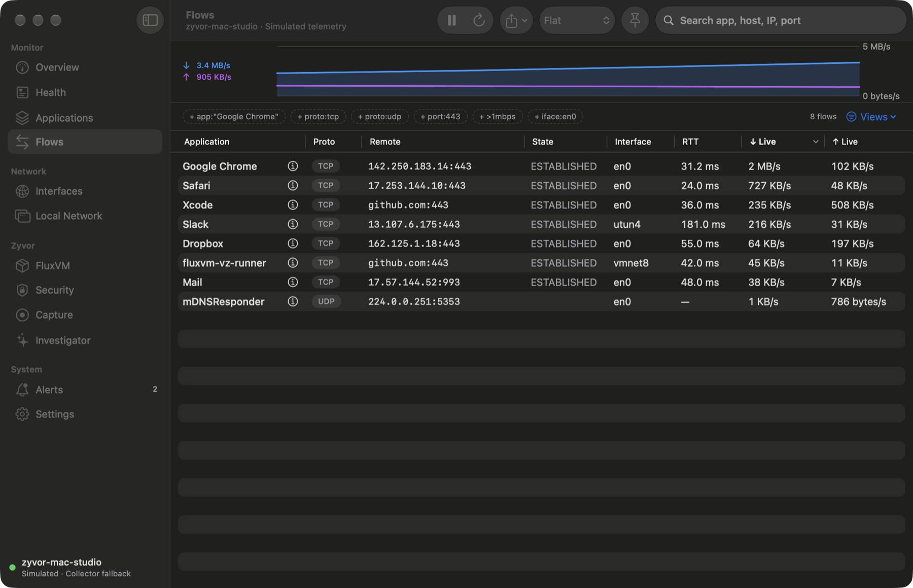
Task: Open Settings gear item
Action: click(85, 414)
